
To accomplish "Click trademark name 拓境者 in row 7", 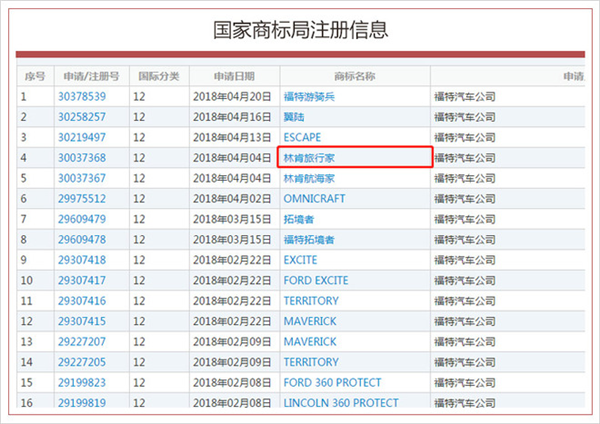I will pyautogui.click(x=299, y=219).
